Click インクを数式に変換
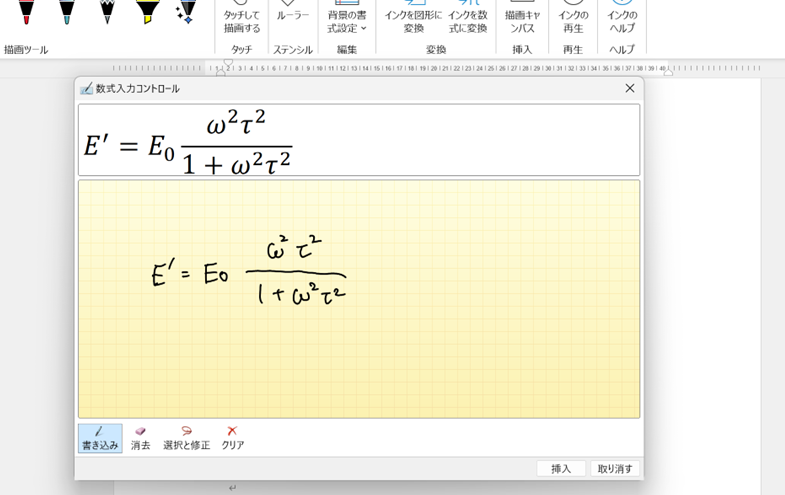 [x=467, y=18]
